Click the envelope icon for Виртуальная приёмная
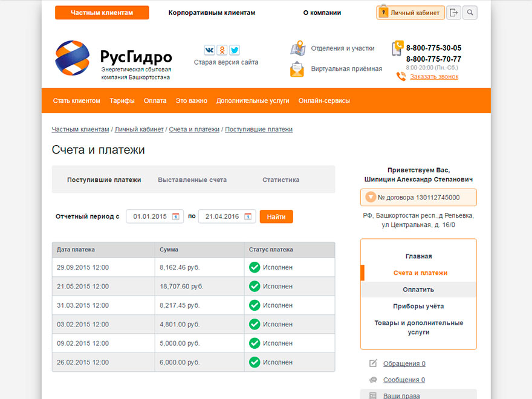The height and width of the screenshot is (399, 532). coord(297,69)
